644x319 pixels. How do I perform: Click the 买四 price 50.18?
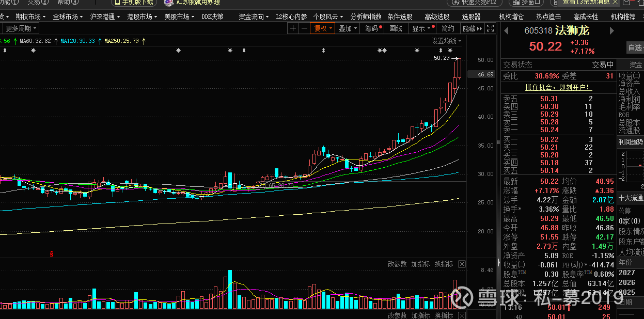tap(549, 163)
